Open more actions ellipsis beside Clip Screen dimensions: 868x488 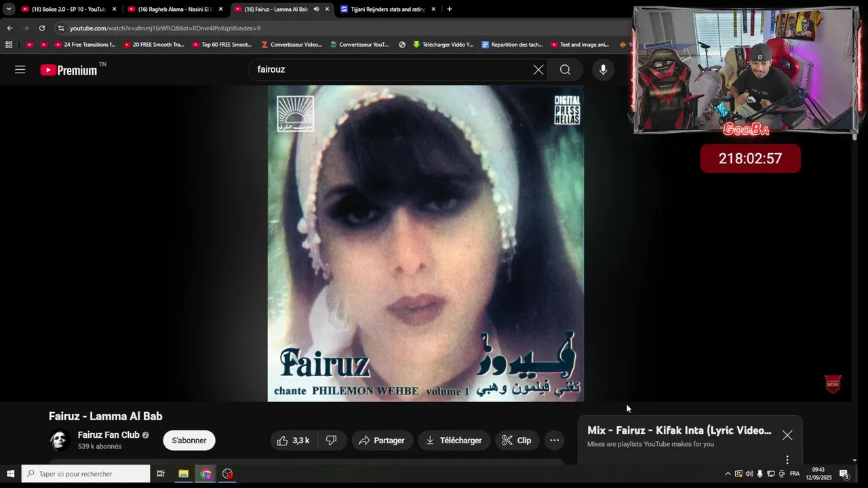pos(554,441)
